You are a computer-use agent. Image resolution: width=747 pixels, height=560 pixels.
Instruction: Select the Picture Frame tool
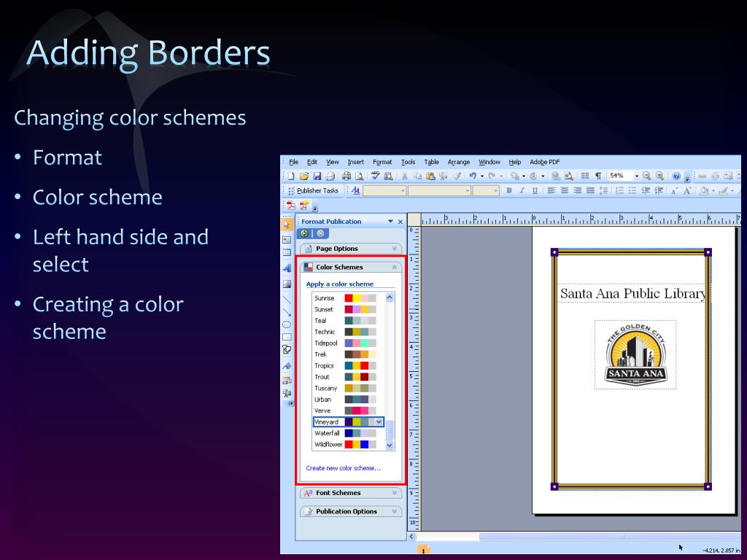point(286,284)
